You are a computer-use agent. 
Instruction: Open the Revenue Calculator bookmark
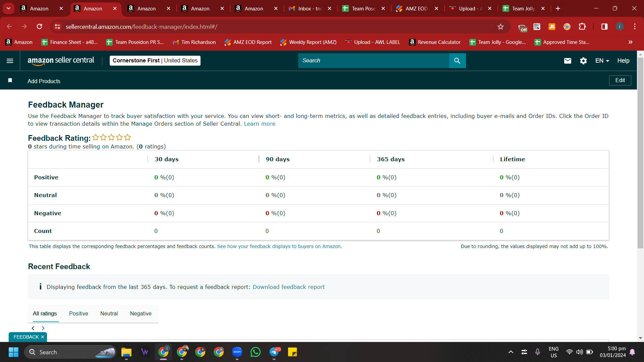[x=435, y=42]
